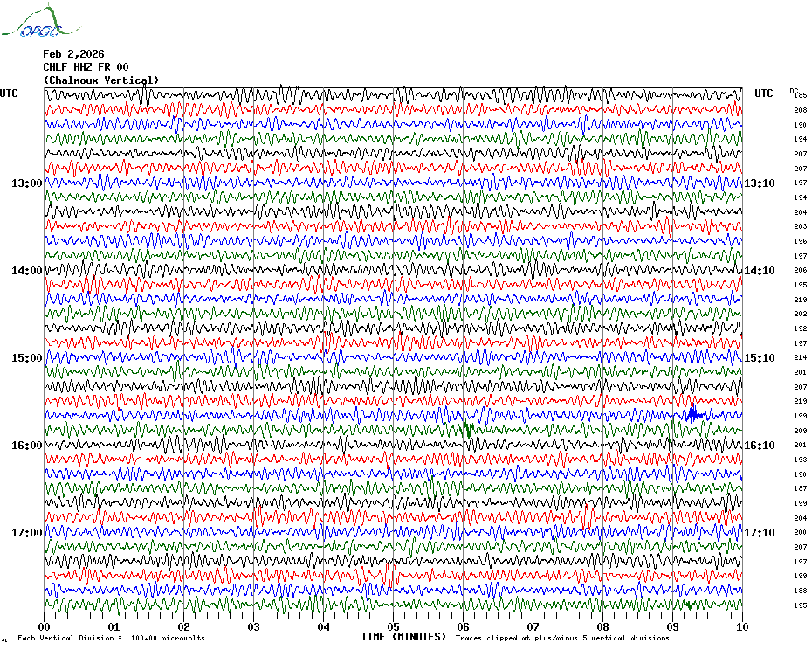This screenshot has height=650, width=812.
Task: Click minute axis tick label '06'
Action: [x=463, y=626]
